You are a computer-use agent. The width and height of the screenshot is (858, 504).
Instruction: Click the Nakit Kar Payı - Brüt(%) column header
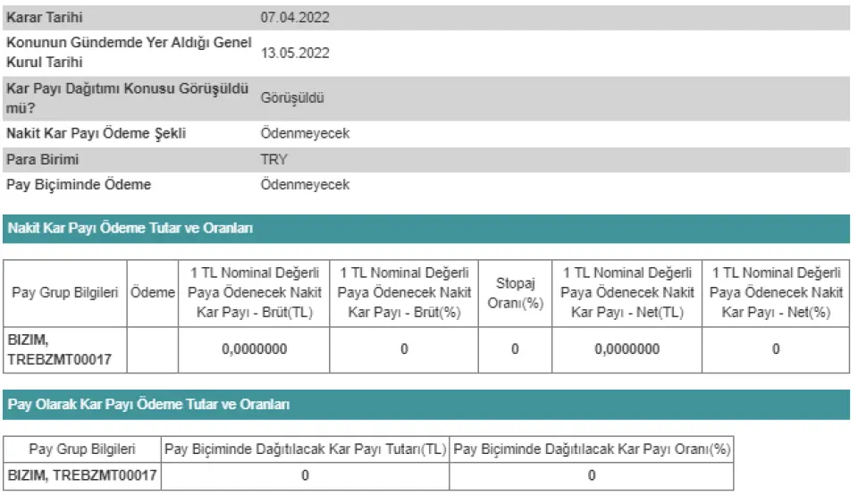click(x=404, y=292)
